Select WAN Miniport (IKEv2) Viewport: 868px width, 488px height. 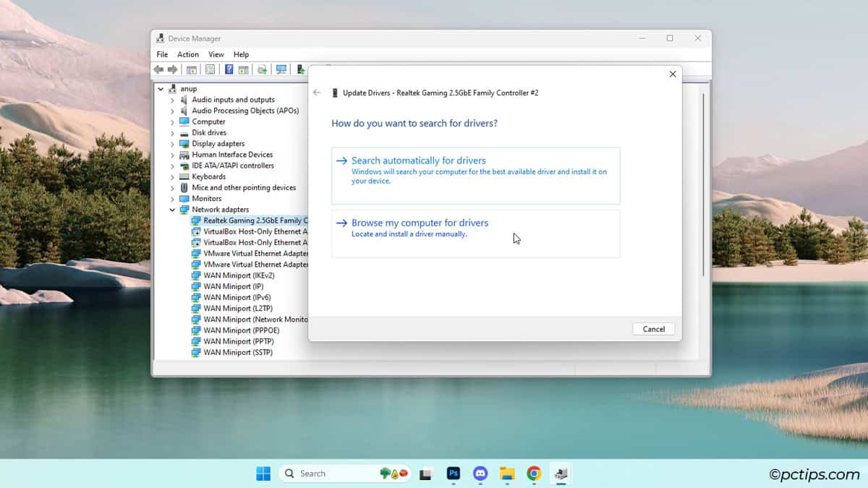239,275
